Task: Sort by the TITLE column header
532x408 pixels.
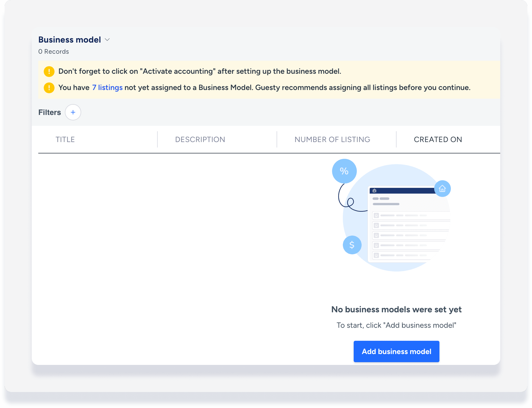Action: [65, 139]
